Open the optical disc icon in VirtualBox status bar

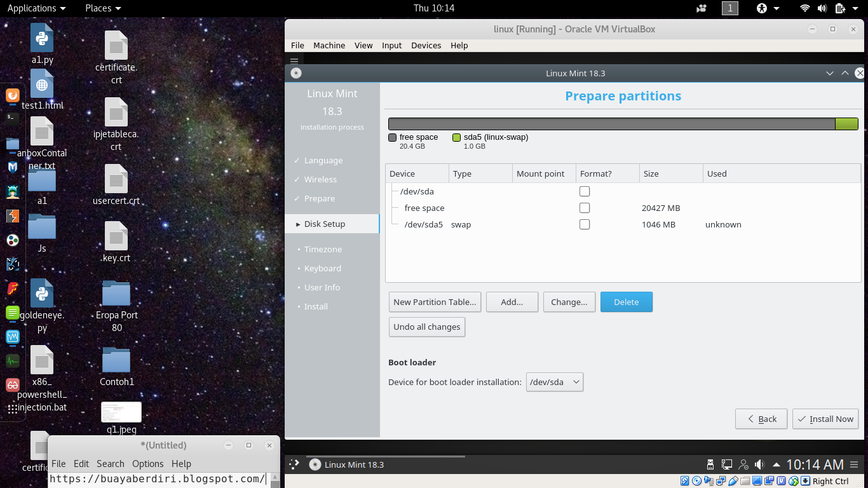tap(696, 481)
